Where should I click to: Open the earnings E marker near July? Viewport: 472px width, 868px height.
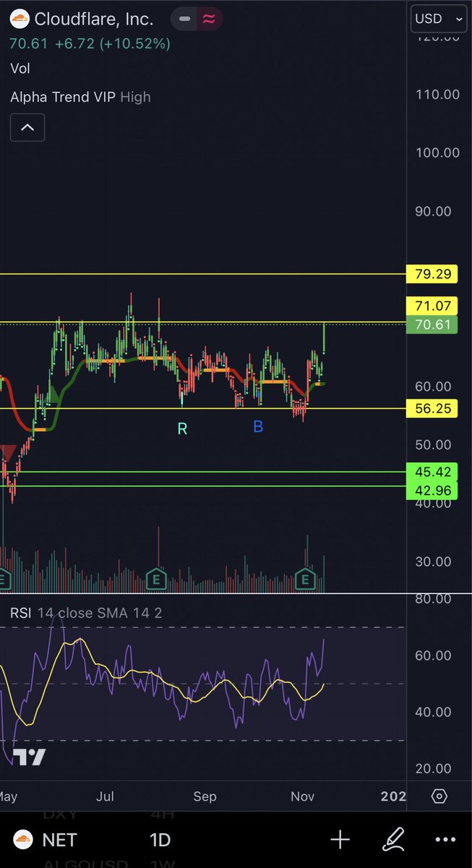[155, 579]
